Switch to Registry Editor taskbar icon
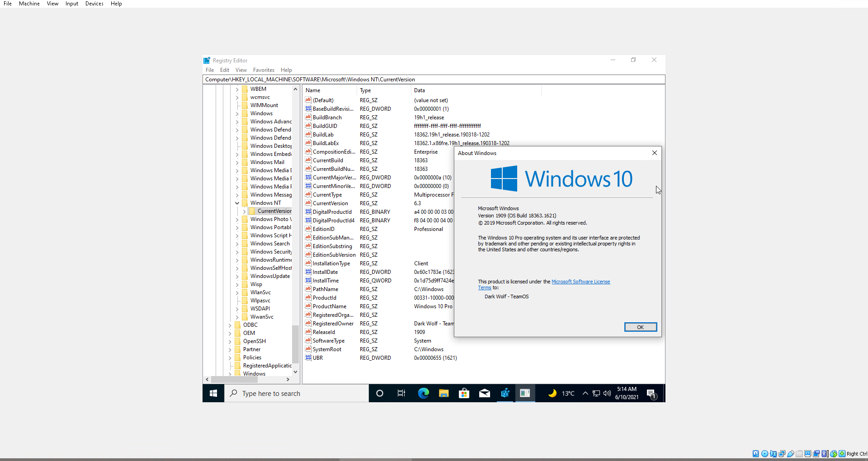 coord(505,393)
